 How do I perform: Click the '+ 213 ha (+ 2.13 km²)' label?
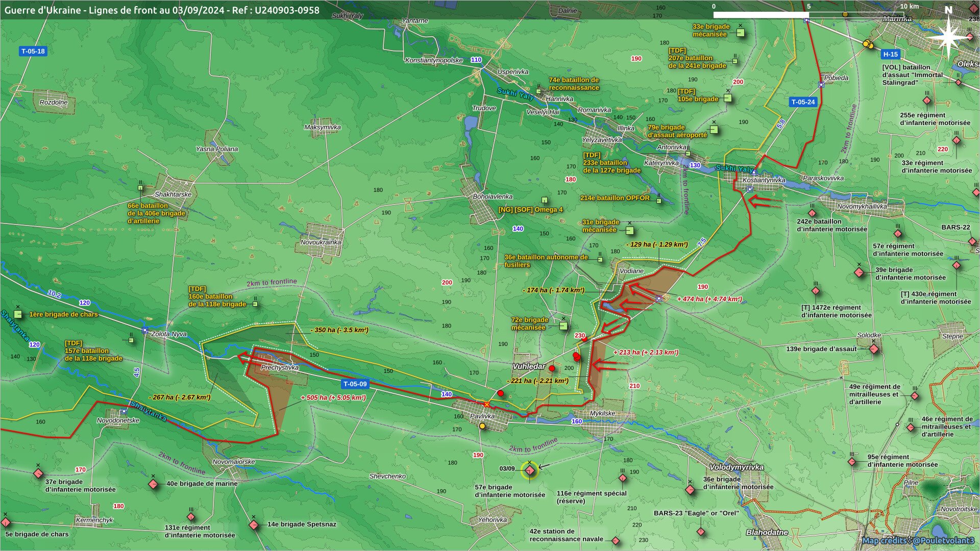[x=646, y=352]
